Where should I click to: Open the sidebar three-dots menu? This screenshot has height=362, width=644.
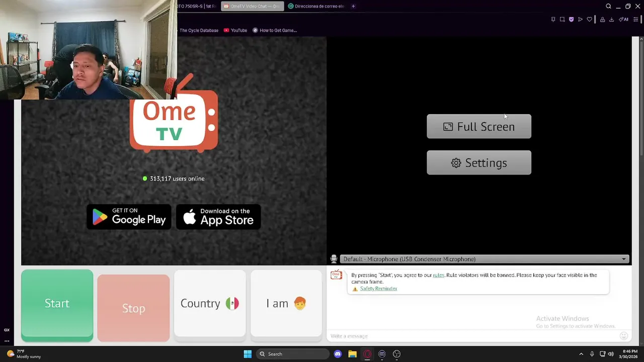(7, 341)
